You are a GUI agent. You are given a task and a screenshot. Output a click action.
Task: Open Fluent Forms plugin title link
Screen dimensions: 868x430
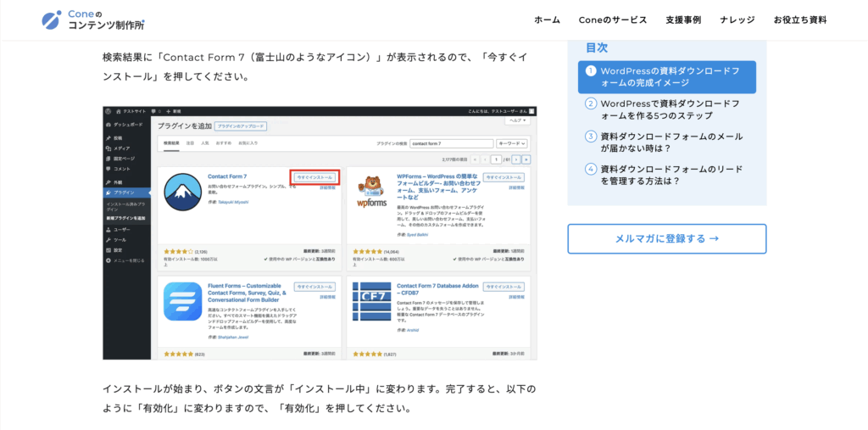(x=247, y=293)
